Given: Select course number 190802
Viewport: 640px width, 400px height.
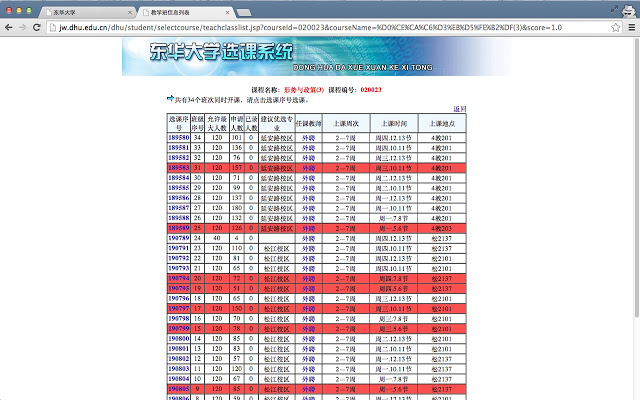Looking at the screenshot, I should tap(179, 359).
